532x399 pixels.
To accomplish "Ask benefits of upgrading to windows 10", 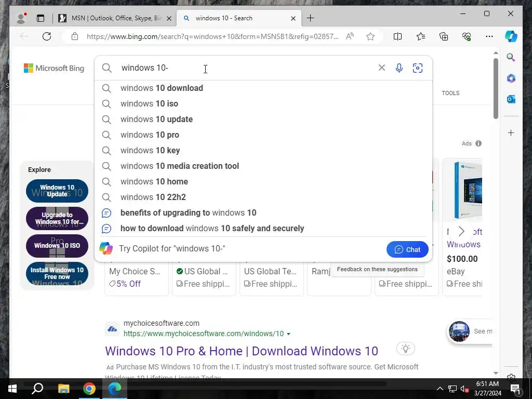I will pos(263,213).
